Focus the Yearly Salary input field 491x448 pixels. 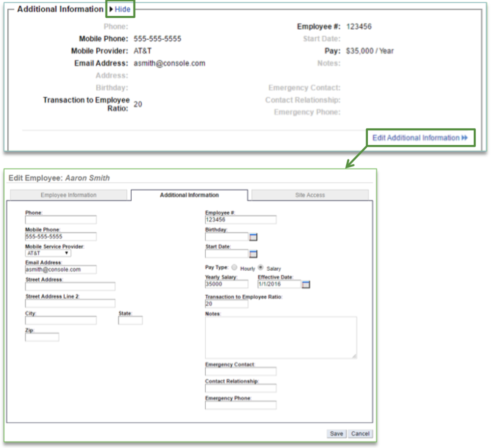(x=227, y=284)
